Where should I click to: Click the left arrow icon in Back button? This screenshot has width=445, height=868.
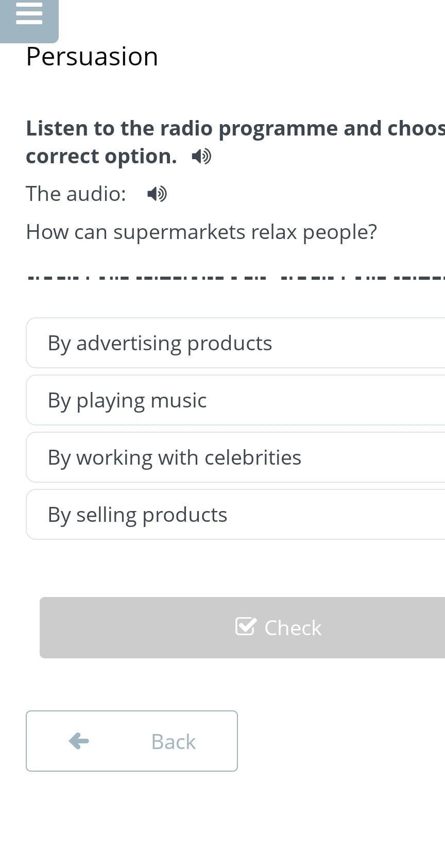(79, 741)
